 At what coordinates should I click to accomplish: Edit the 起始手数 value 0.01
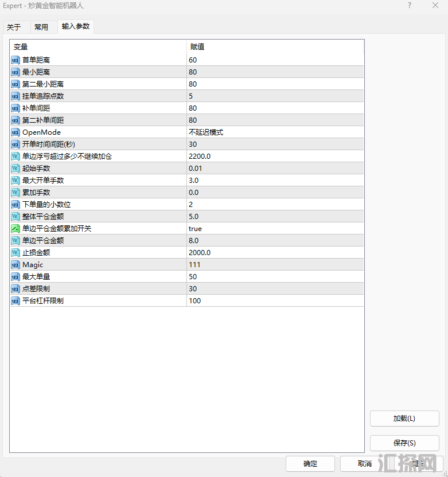275,168
